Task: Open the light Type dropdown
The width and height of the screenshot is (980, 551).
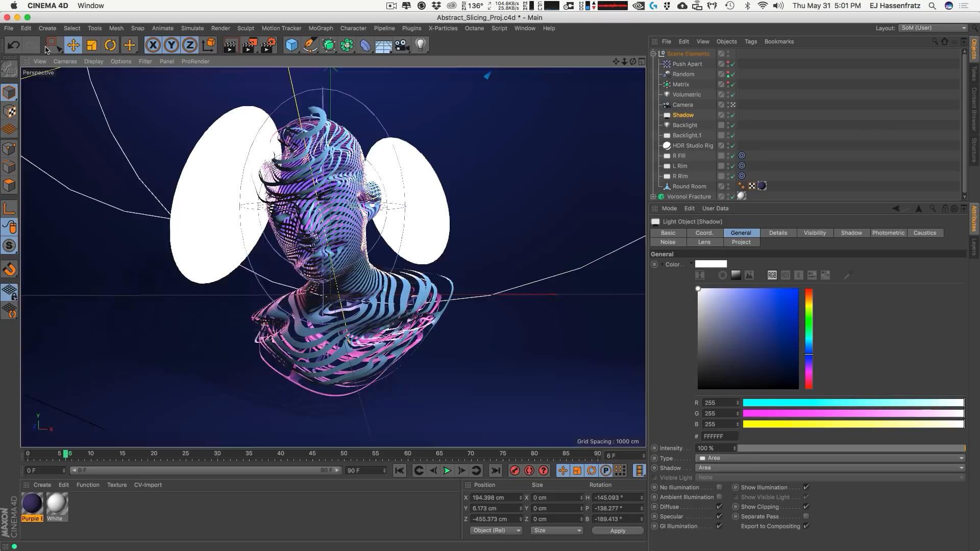Action: point(830,458)
